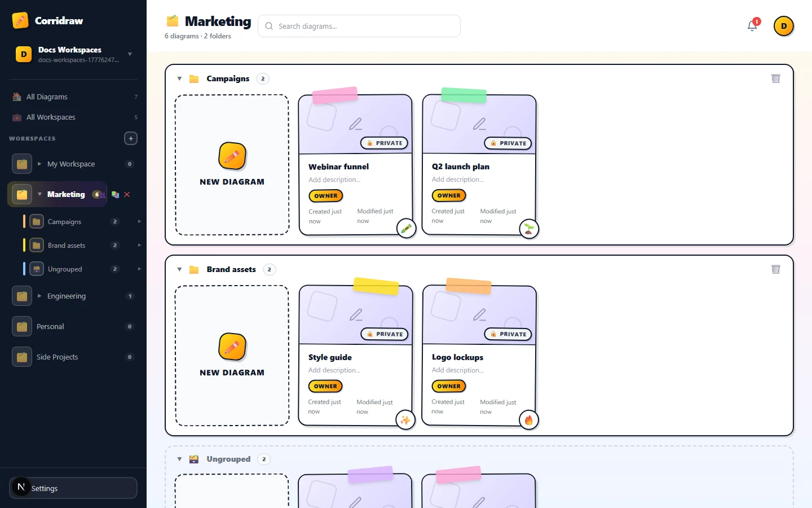Delete the Campaigns folder trash icon
The width and height of the screenshot is (812, 508).
pyautogui.click(x=776, y=78)
